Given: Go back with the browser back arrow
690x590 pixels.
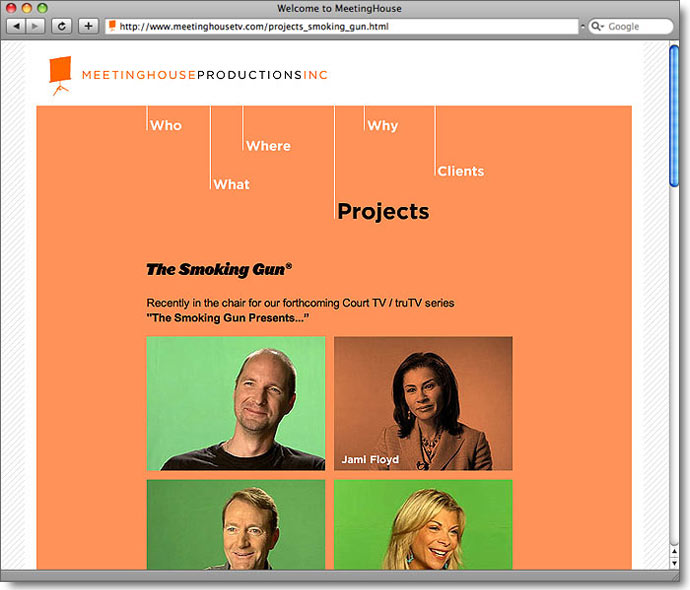Looking at the screenshot, I should 16,26.
